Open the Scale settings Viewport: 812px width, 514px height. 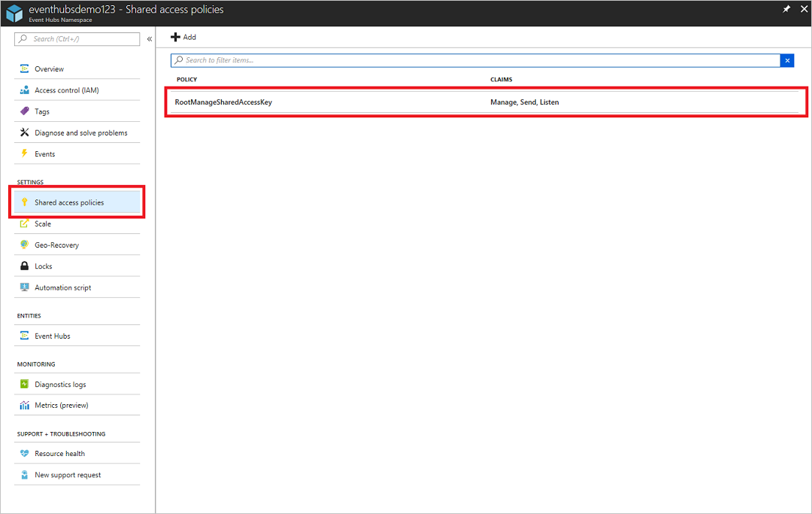point(77,224)
